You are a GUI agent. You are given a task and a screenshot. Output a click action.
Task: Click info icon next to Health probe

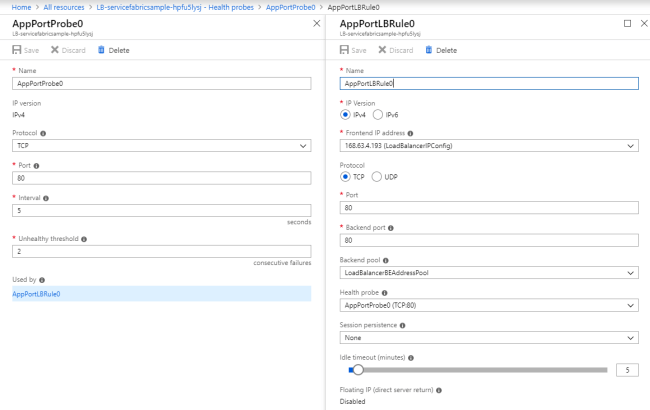click(385, 293)
